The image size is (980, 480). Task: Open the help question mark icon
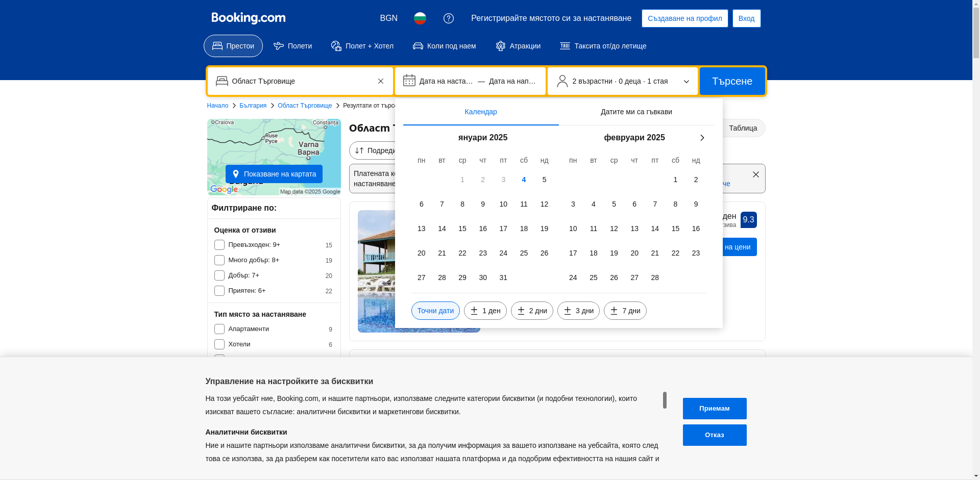pos(448,18)
